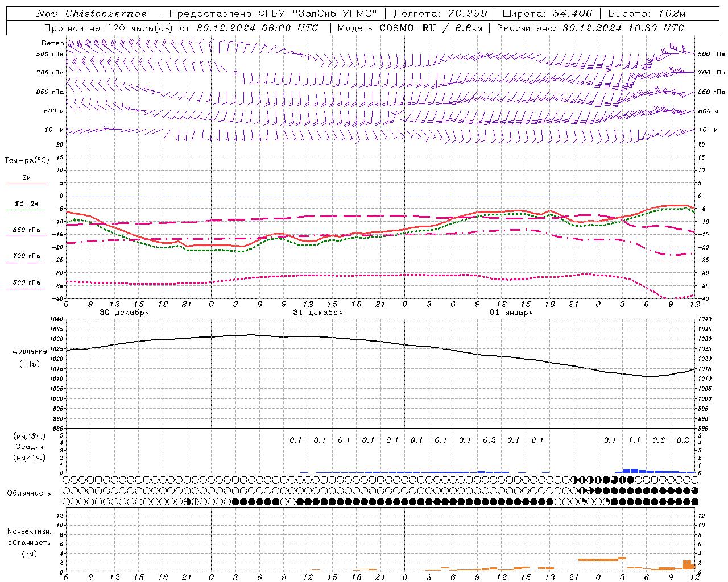Click the 01 января date label

pyautogui.click(x=511, y=313)
